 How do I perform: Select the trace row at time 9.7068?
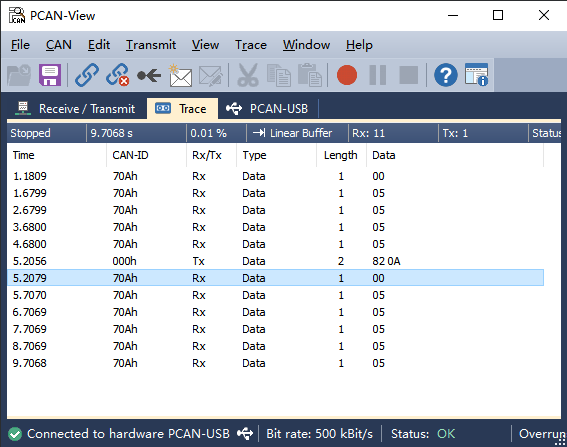point(275,363)
